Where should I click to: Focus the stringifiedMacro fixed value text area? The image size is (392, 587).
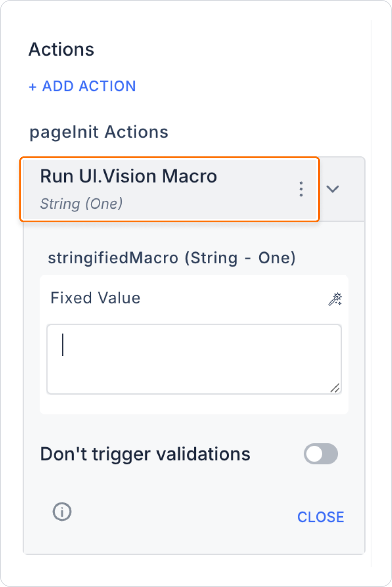coord(194,359)
